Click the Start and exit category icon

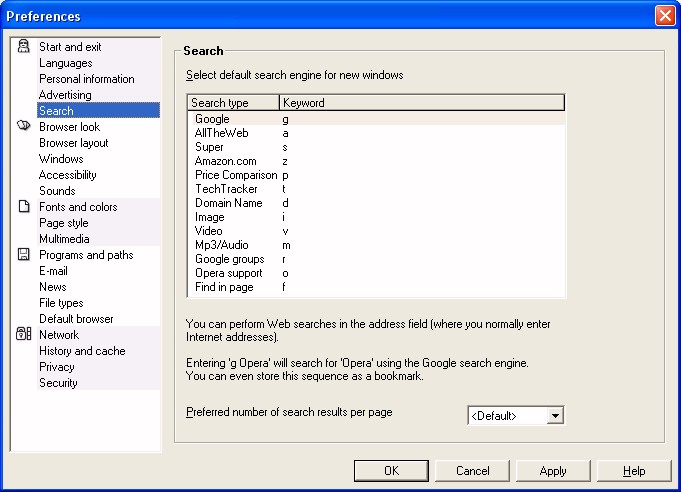(23, 46)
